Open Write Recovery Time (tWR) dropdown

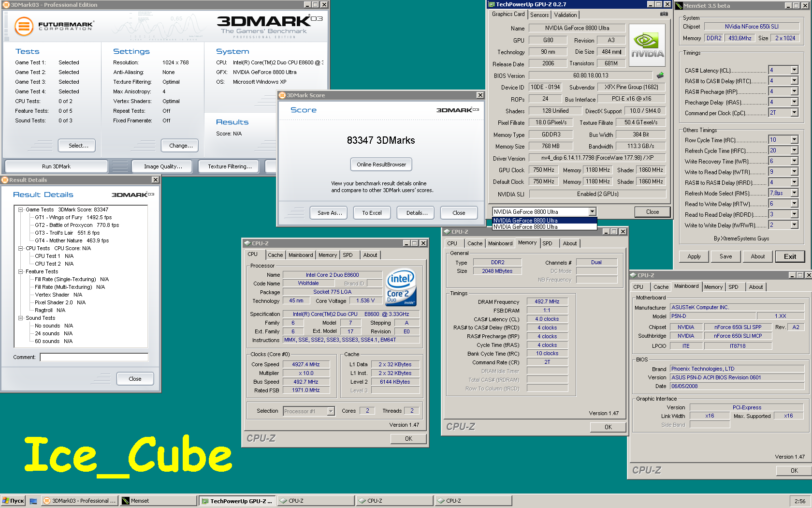(794, 161)
